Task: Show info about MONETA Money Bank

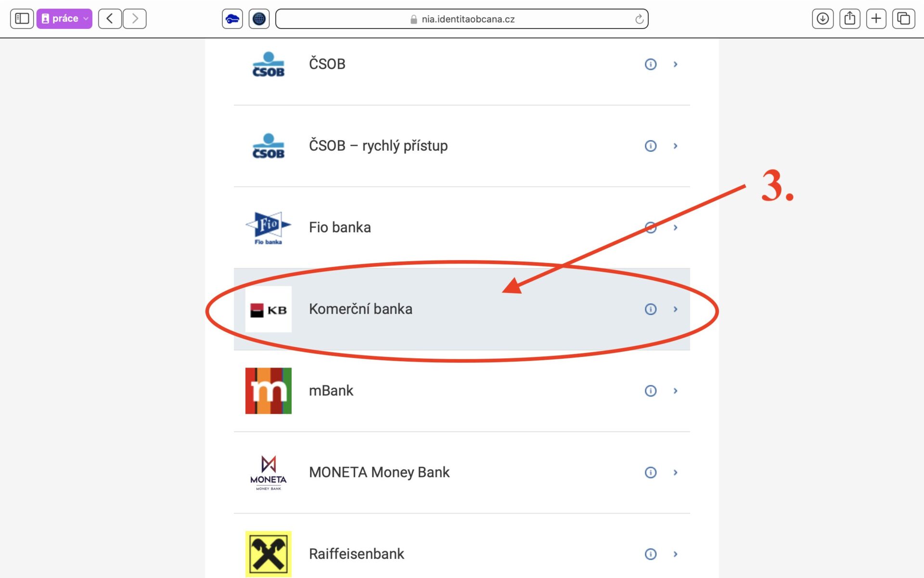Action: click(x=651, y=473)
